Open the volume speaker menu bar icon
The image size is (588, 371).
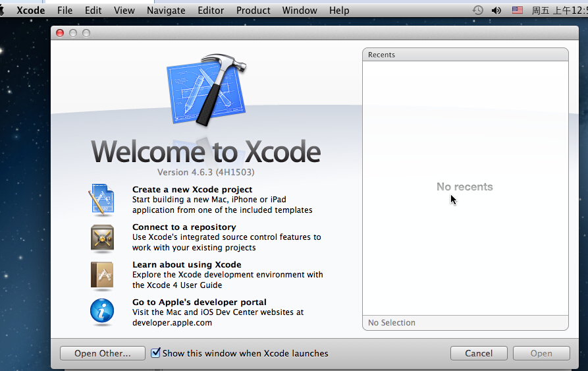496,10
